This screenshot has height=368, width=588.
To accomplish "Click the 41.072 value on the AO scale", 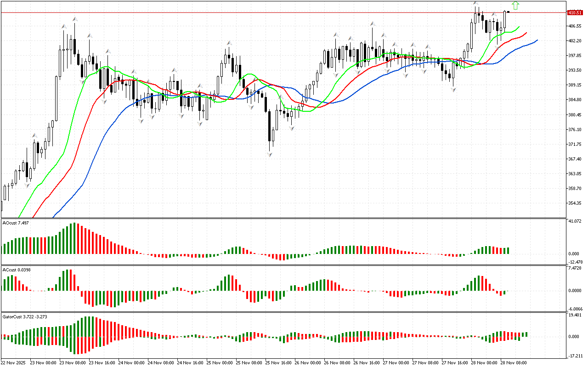I will click(x=575, y=222).
